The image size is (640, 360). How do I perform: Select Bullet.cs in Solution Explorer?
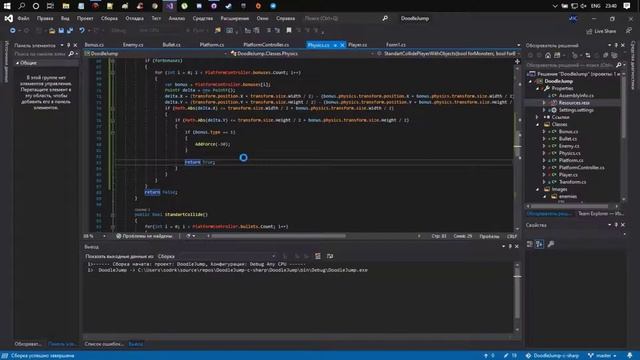click(568, 139)
